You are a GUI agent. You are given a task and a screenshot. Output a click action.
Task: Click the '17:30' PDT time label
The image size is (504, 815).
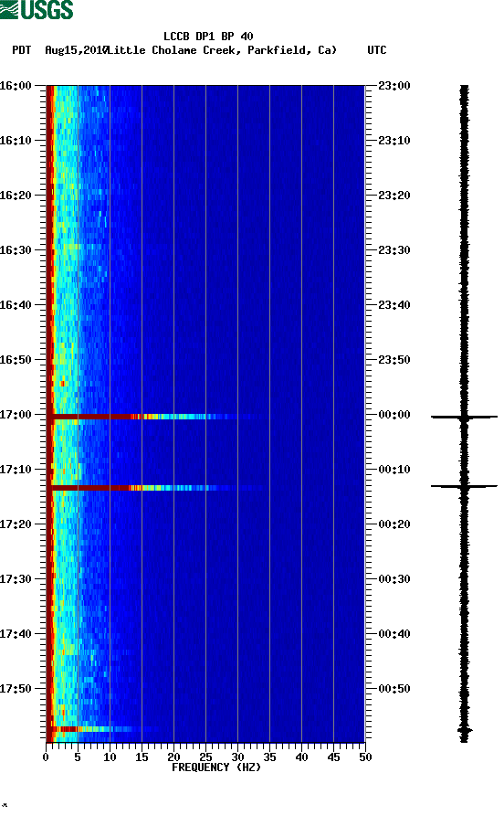(16, 579)
